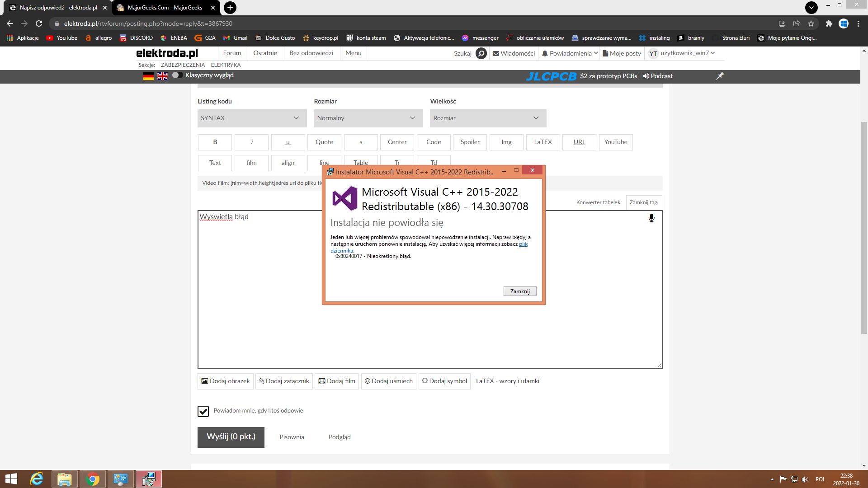The height and width of the screenshot is (488, 868).
Task: Open the allegro bookmark
Action: click(x=99, y=38)
